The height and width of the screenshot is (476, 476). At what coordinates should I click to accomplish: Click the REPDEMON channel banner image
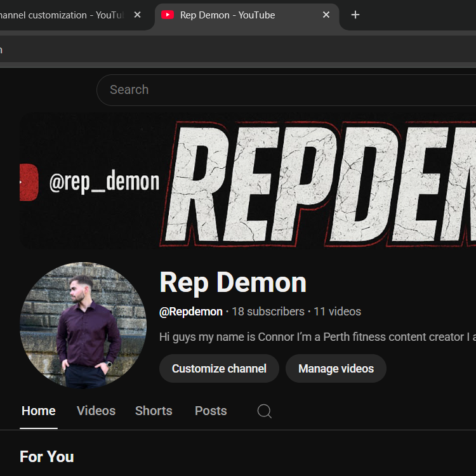(x=248, y=181)
